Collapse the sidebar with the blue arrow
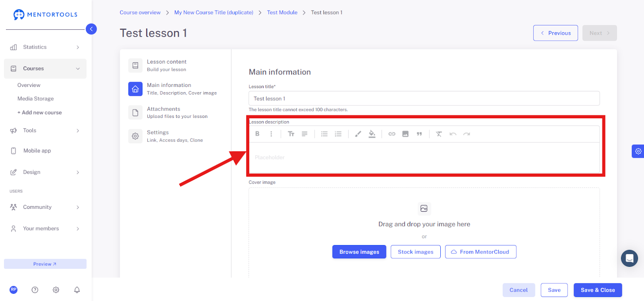The width and height of the screenshot is (644, 301). coord(91,29)
